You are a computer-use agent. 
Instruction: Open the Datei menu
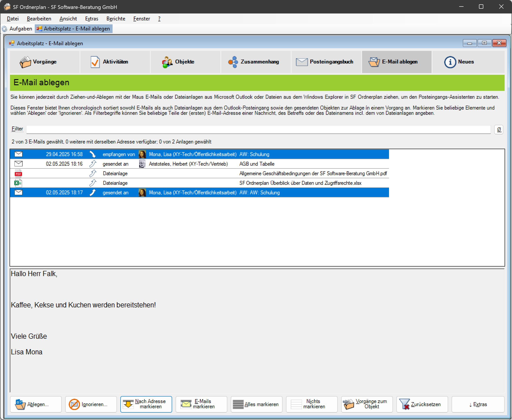pyautogui.click(x=13, y=19)
